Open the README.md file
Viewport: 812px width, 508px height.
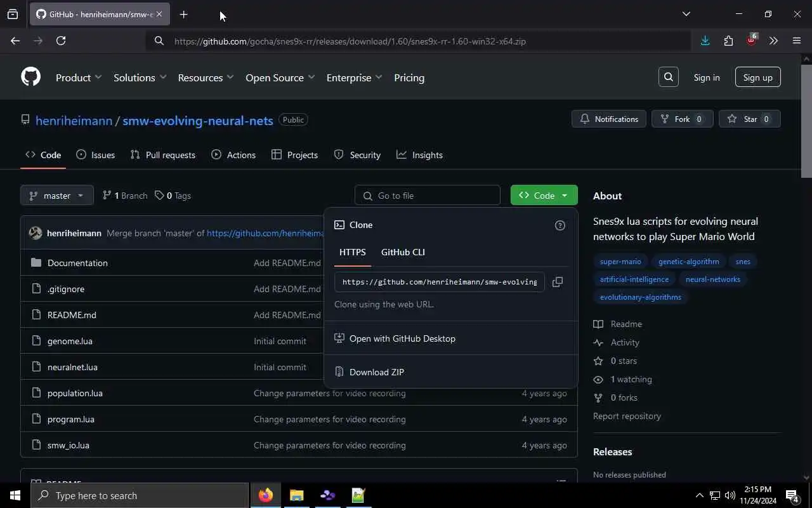coord(72,315)
